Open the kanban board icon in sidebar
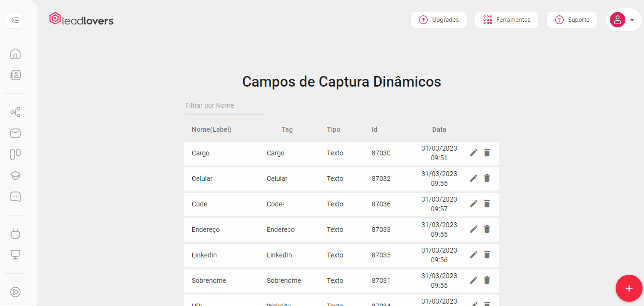The height and width of the screenshot is (306, 644). 15,154
